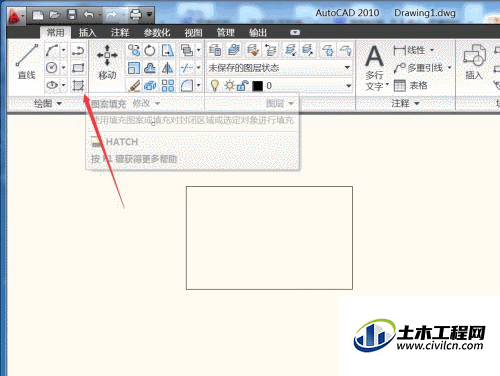Image resolution: width=500 pixels, height=376 pixels.
Task: Click the Make Object's Layer Current icon
Action: click(x=234, y=50)
